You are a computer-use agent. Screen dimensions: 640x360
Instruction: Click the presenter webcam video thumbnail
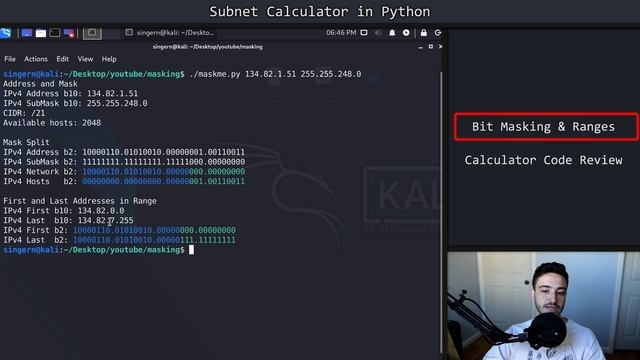(544, 306)
